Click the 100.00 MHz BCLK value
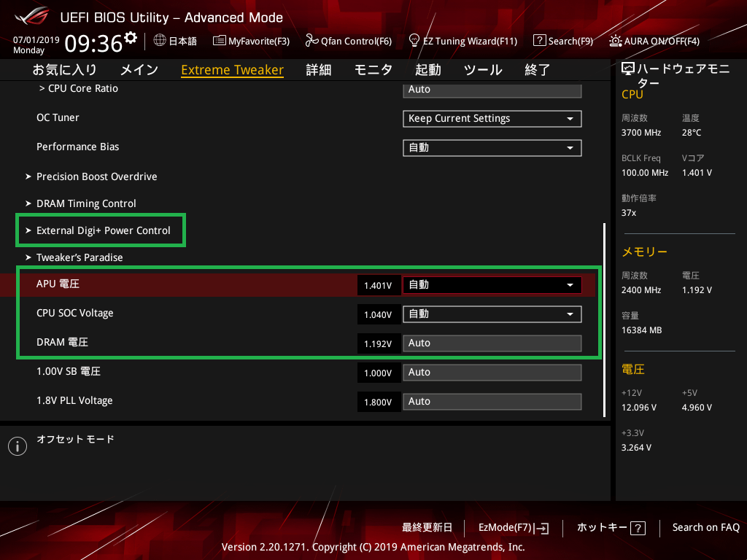Viewport: 747px width, 560px height. click(x=645, y=173)
